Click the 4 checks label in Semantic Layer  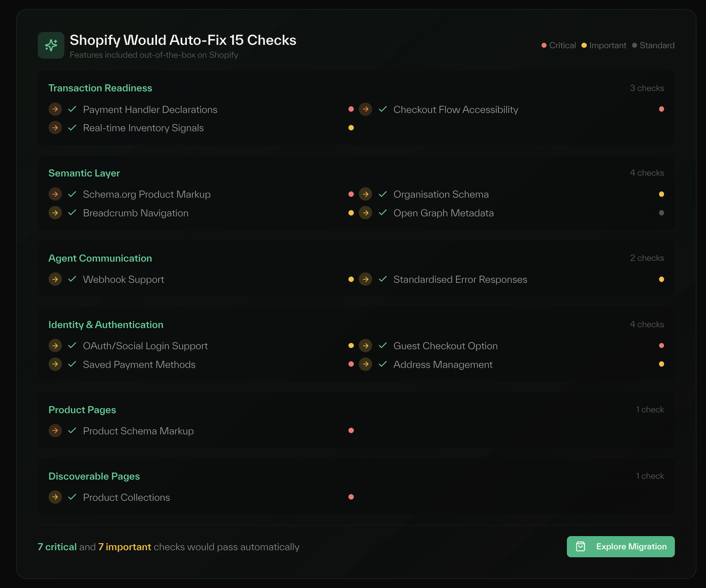coord(647,173)
